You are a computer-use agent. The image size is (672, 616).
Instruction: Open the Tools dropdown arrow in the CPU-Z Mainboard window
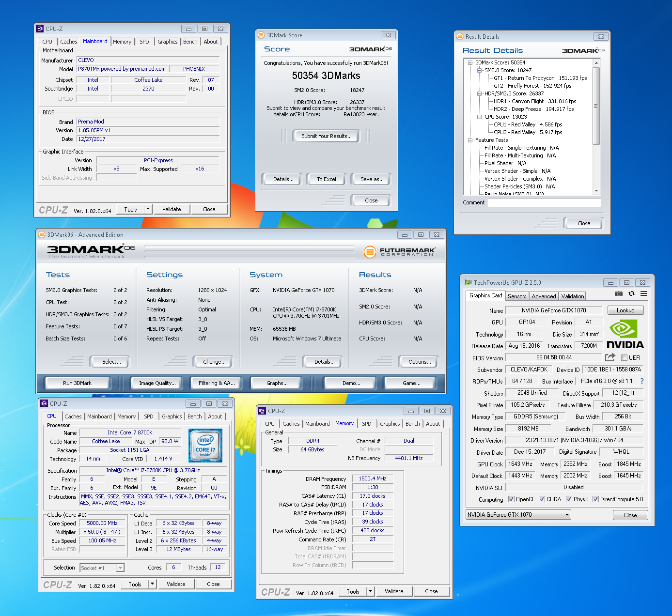[148, 209]
